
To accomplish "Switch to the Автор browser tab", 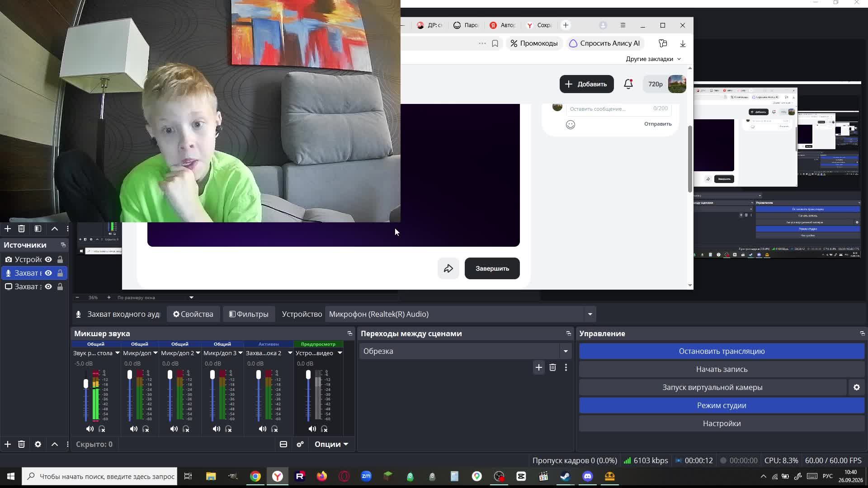I will coord(502,25).
